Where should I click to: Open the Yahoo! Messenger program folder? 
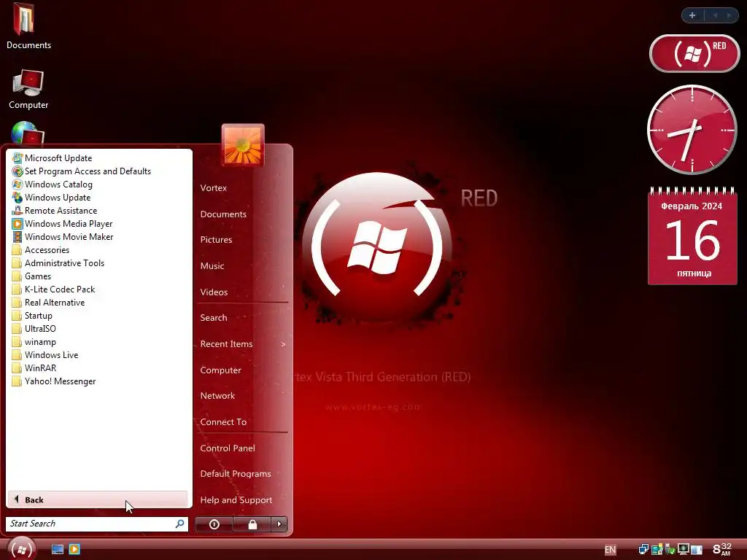click(x=54, y=381)
